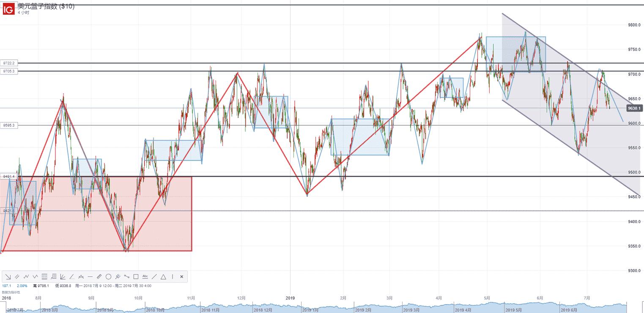Click the 4 小时 timeframe label

tap(23, 13)
